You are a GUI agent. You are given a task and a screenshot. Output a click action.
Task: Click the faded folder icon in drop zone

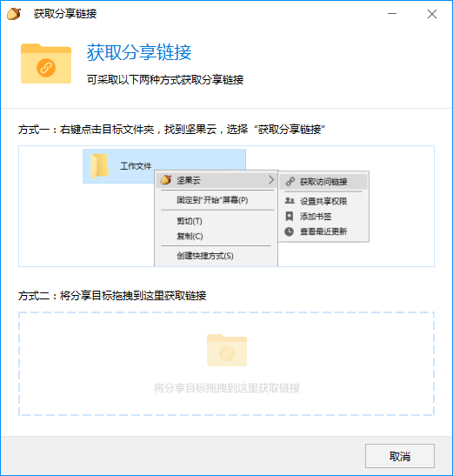(227, 350)
